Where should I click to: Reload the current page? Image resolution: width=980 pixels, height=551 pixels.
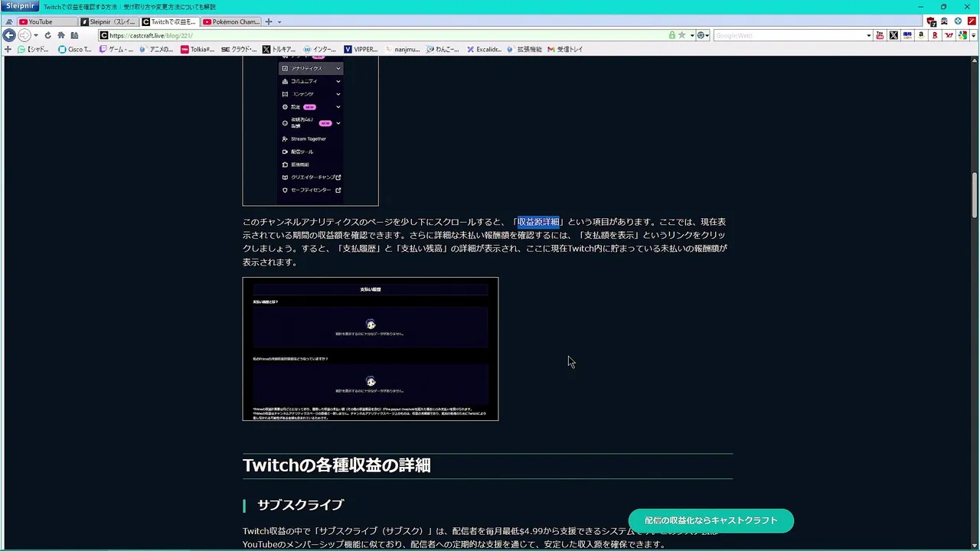coord(47,35)
